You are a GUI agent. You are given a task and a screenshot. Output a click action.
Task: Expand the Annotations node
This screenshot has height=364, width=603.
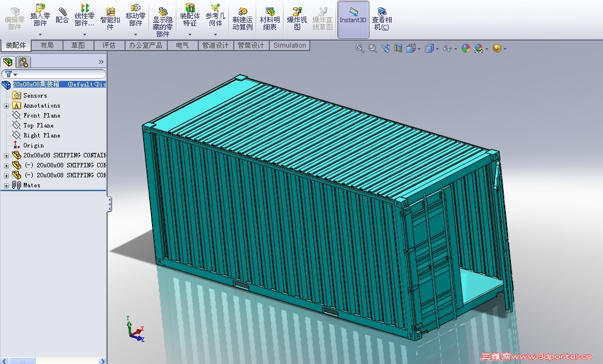pos(6,106)
